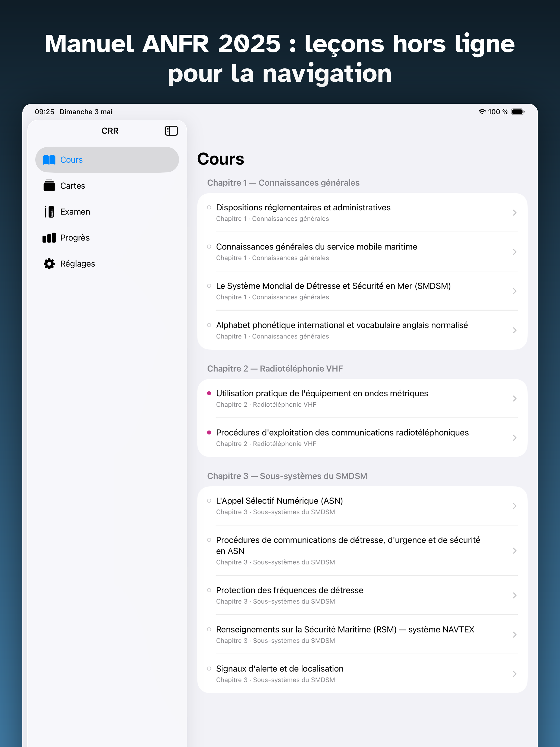Image resolution: width=560 pixels, height=747 pixels.
Task: Open the Alphabet phonétique international lesson
Action: tap(362, 330)
